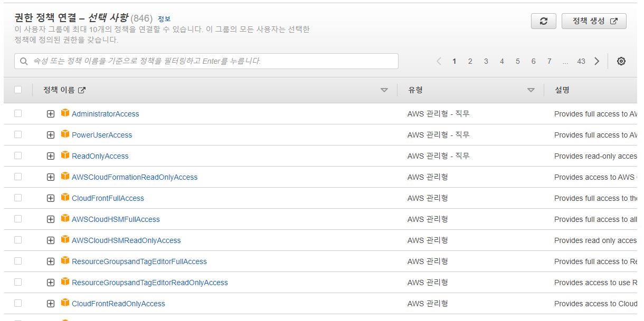
Task: Check the AdministratorAccess policy checkbox
Action: (18, 113)
